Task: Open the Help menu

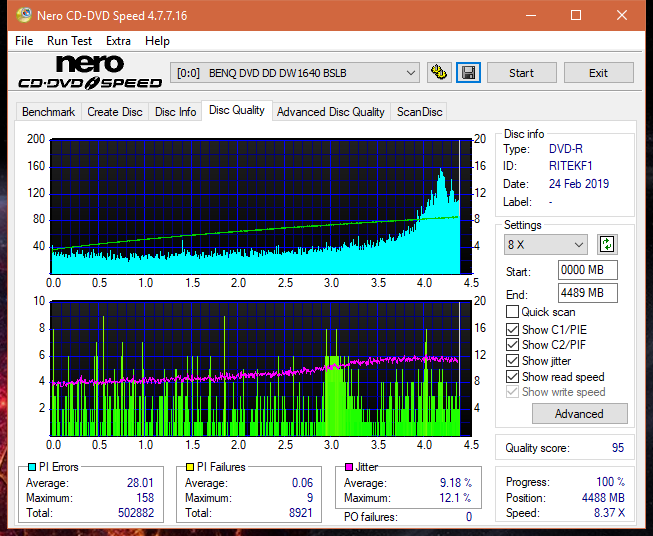Action: [x=157, y=41]
